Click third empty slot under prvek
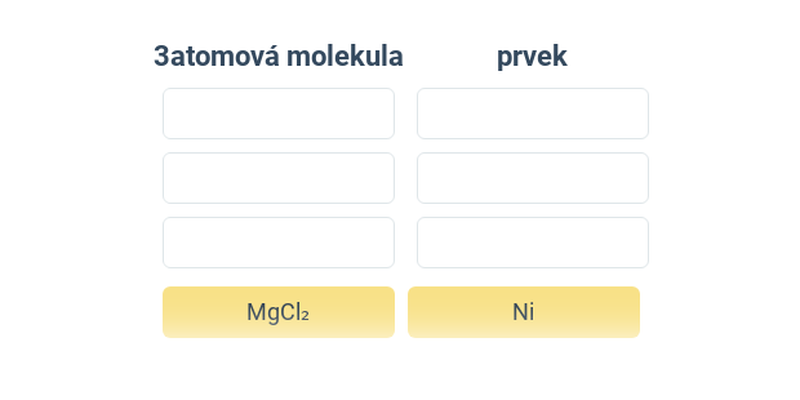 pos(533,242)
